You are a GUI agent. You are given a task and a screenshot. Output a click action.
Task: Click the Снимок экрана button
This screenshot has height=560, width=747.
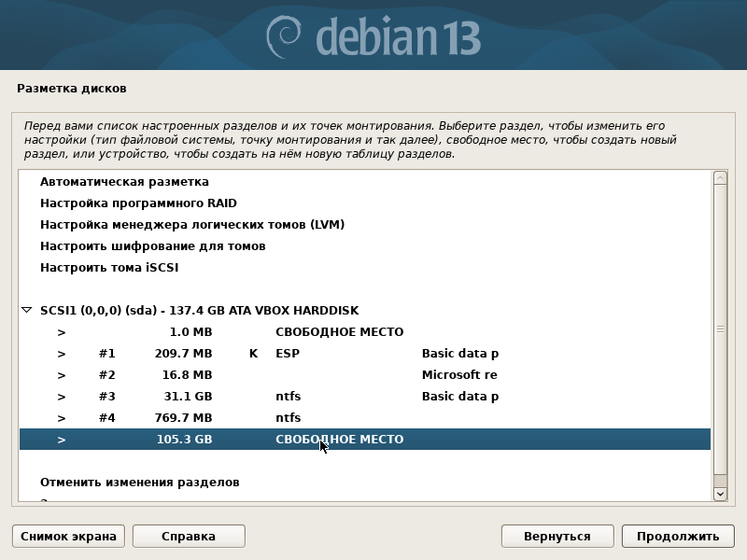(68, 536)
